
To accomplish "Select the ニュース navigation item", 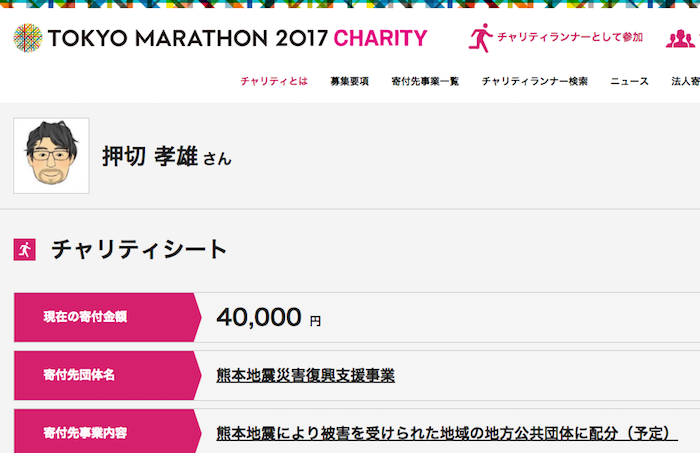I will [629, 81].
